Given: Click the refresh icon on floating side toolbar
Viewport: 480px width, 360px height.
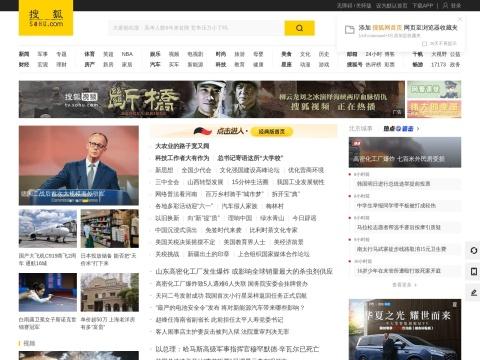Looking at the screenshot, I should pyautogui.click(x=474, y=250).
